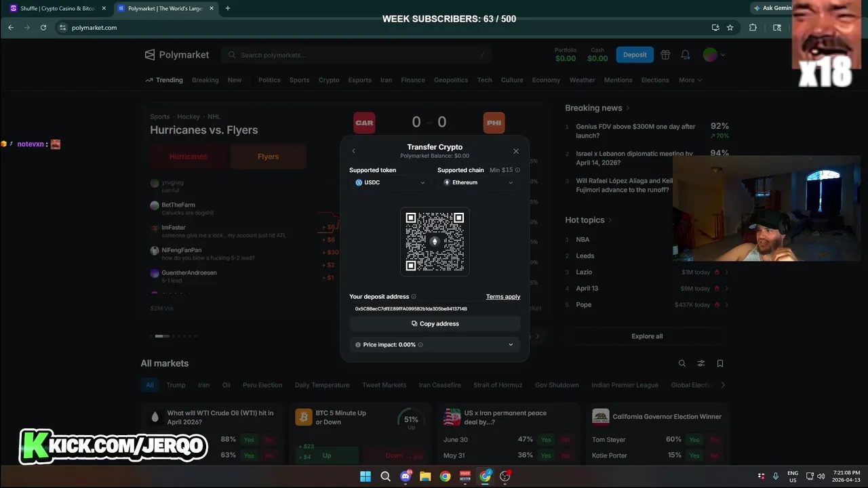Pick the Hurricanes outcome button
This screenshot has height=488, width=868.
pyautogui.click(x=188, y=157)
